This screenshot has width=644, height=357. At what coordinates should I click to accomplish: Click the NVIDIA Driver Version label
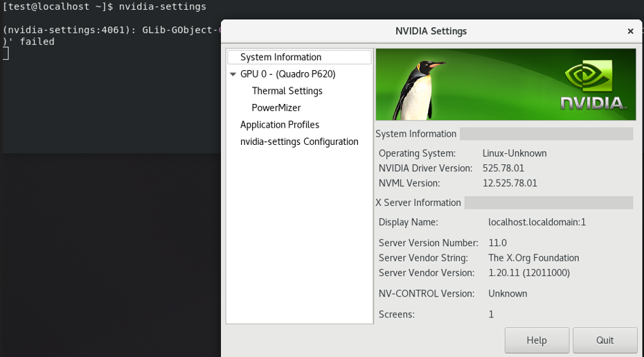tap(425, 168)
